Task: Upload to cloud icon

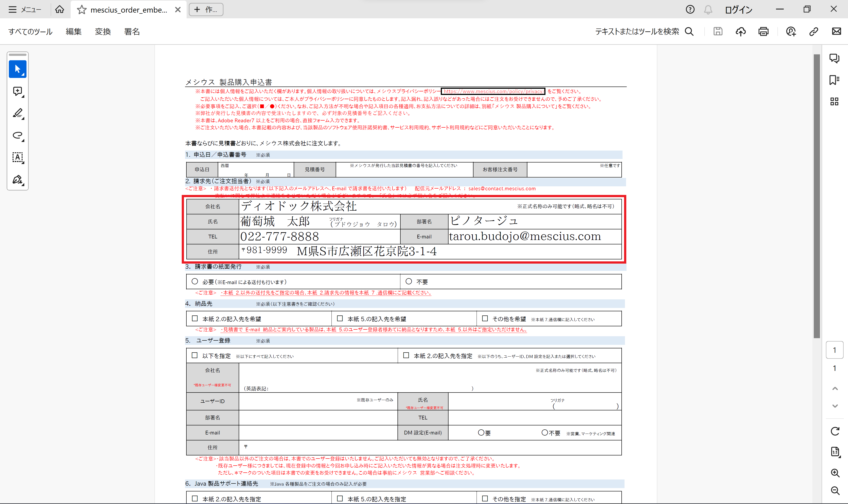Action: click(x=741, y=32)
